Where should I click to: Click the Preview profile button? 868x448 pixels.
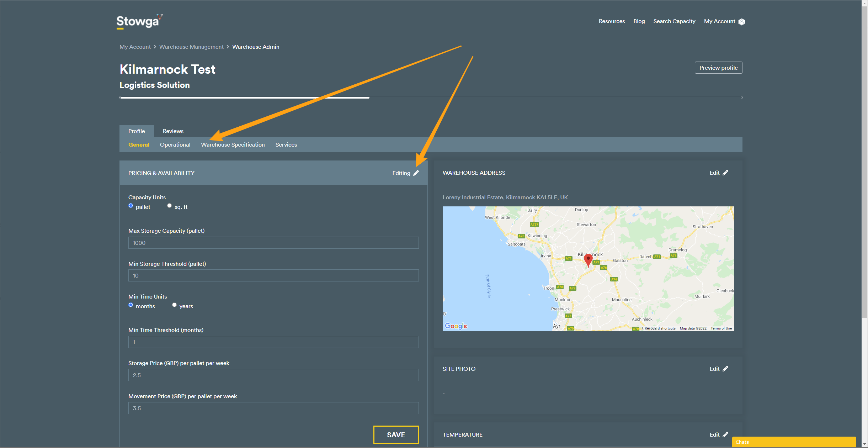click(x=718, y=68)
